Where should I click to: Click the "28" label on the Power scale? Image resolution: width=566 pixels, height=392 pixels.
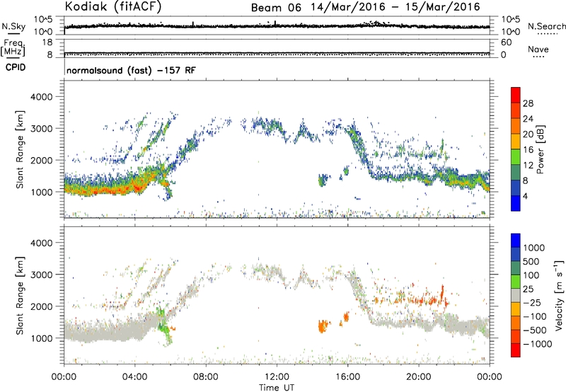pyautogui.click(x=528, y=103)
